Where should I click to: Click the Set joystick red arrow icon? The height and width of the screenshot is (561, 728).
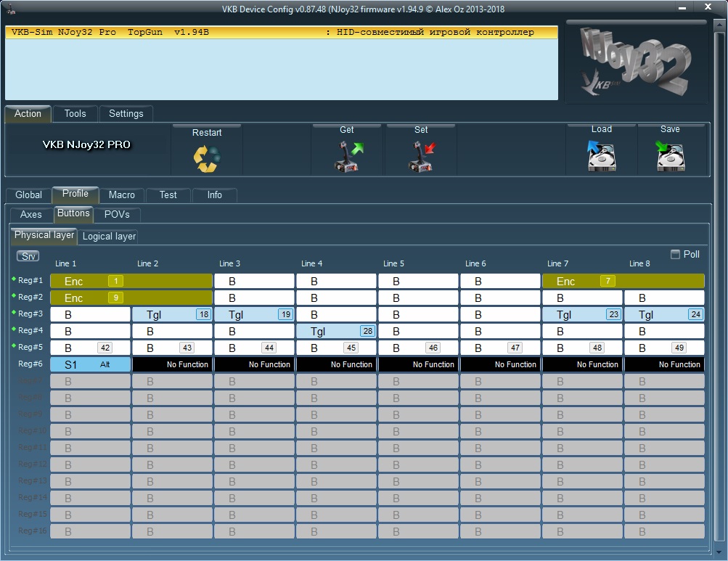pyautogui.click(x=421, y=157)
